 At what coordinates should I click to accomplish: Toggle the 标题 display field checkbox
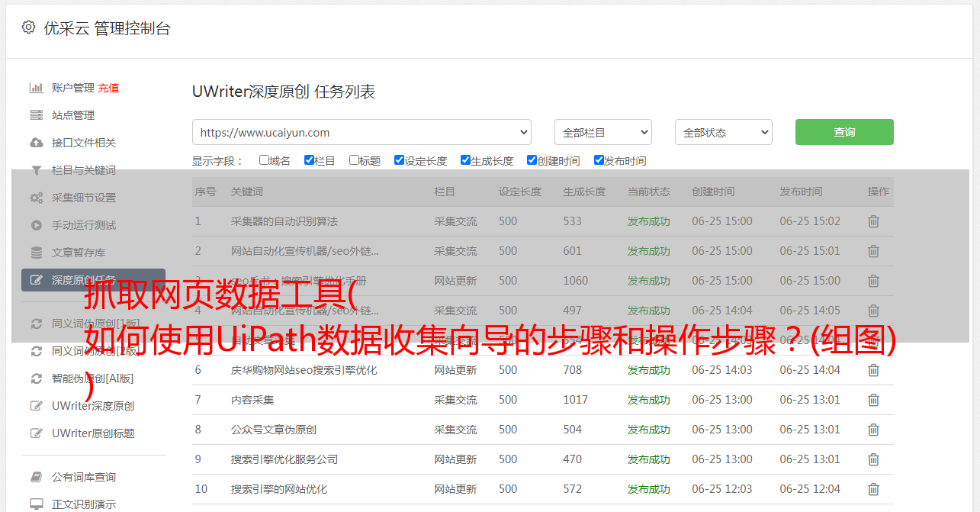click(x=354, y=160)
